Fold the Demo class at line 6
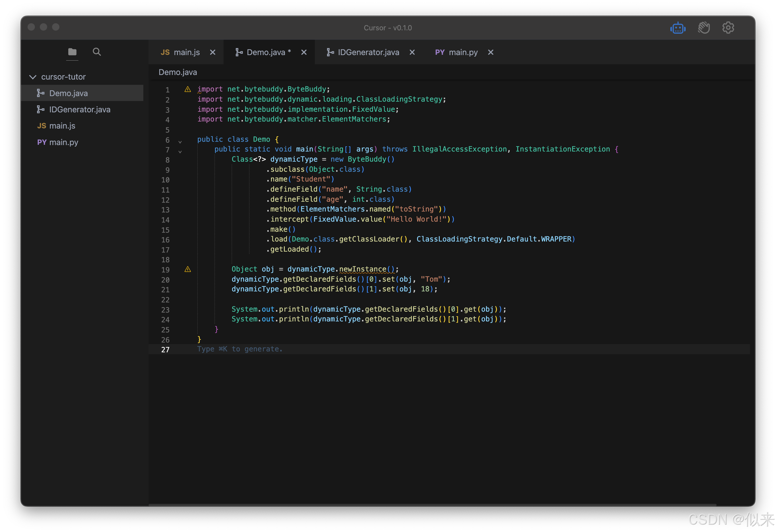776x532 pixels. [x=180, y=142]
